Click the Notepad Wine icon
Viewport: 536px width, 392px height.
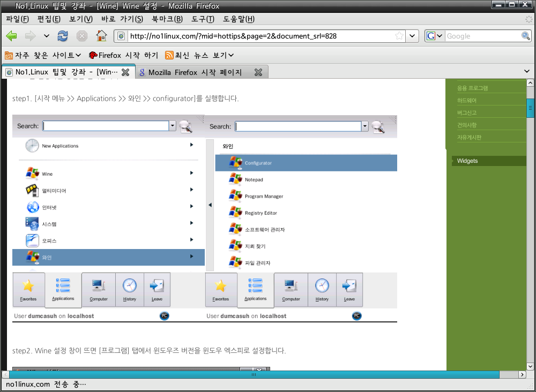click(235, 179)
